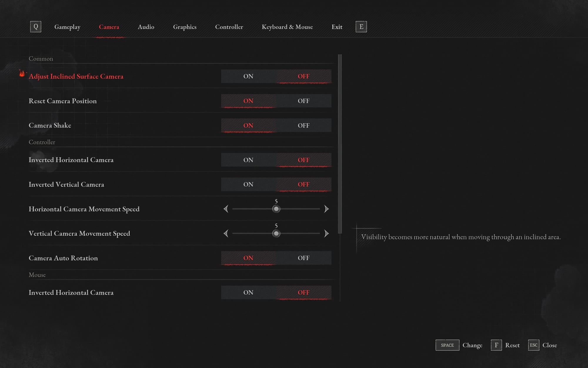Image resolution: width=588 pixels, height=368 pixels.
Task: Enable Inverted Horizontal Camera under Mouse
Action: tap(248, 292)
